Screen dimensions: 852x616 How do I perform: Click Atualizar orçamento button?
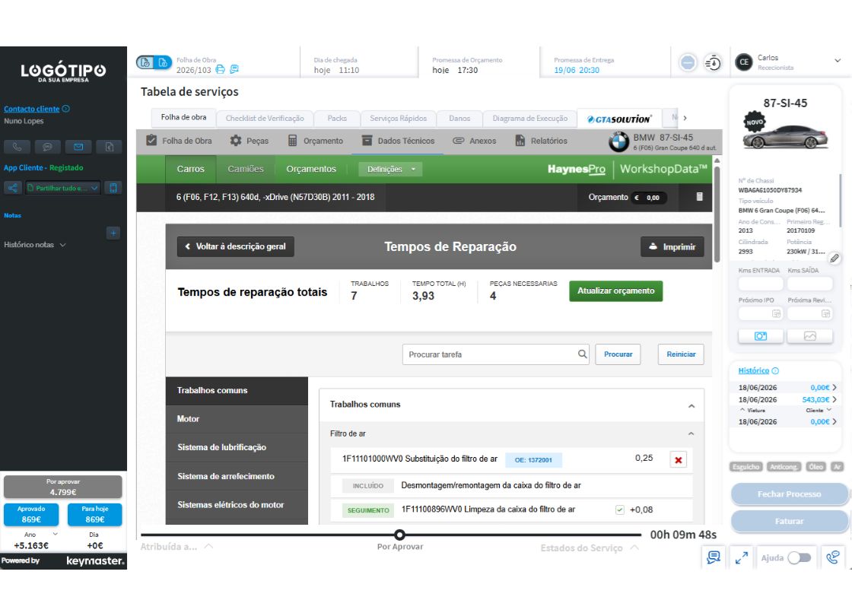pos(615,291)
